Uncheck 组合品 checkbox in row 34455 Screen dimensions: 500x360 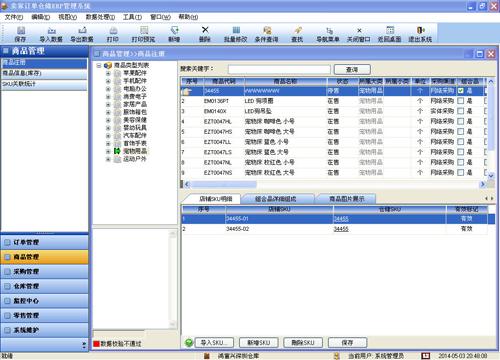tap(461, 91)
